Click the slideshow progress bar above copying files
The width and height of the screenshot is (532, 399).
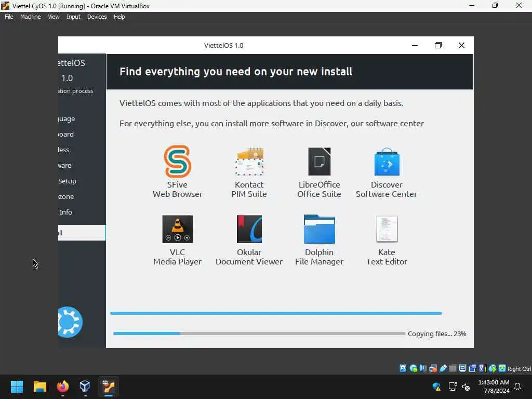[x=276, y=313]
